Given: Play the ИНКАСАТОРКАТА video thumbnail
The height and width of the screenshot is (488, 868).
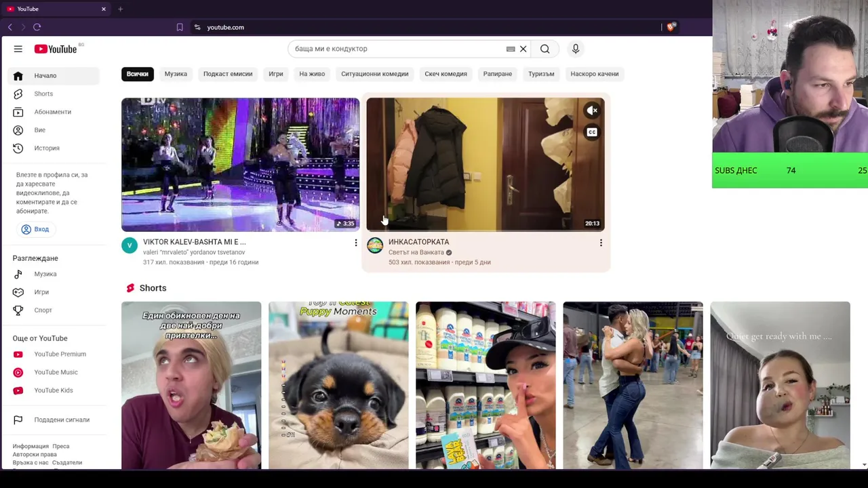Looking at the screenshot, I should (x=486, y=165).
